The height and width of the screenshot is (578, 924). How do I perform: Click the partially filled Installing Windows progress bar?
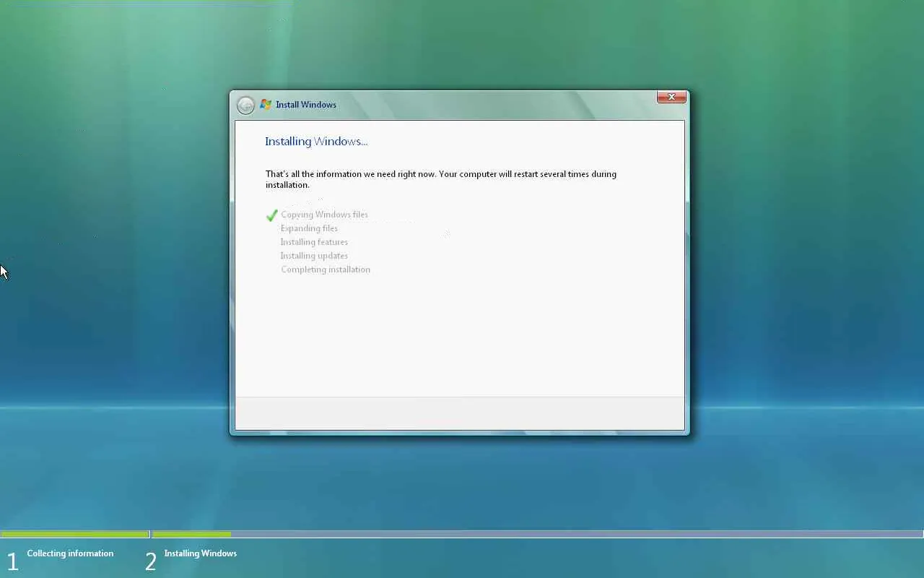[538, 535]
